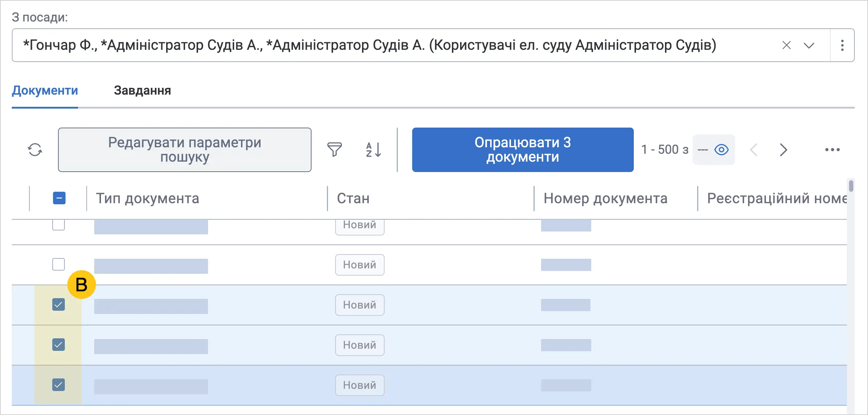Check the second row's unchecked checkbox
The height and width of the screenshot is (415, 868).
58,264
